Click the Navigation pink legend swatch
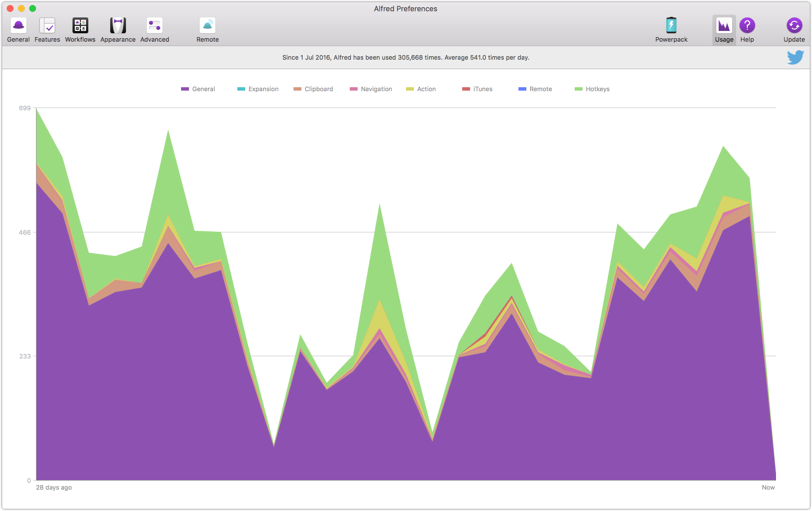Viewport: 812px width, 511px height. coord(354,89)
